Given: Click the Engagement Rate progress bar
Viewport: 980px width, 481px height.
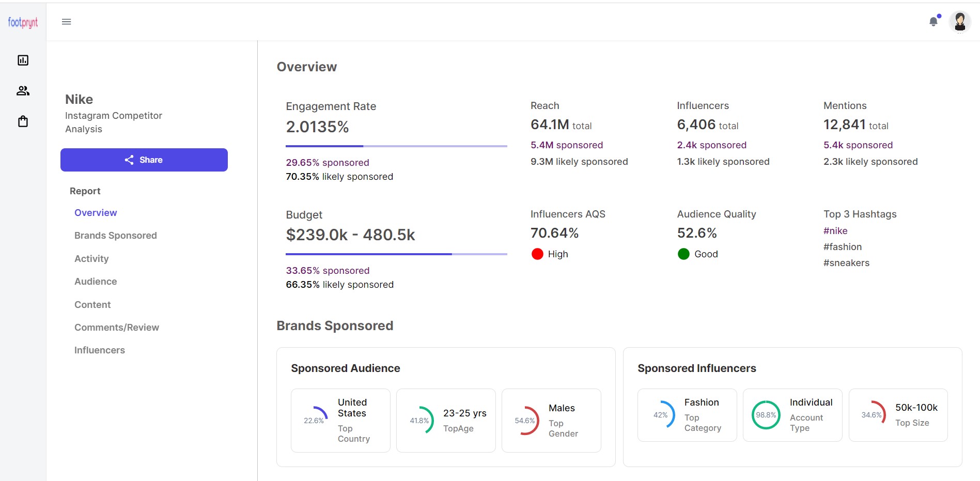Looking at the screenshot, I should coord(396,146).
